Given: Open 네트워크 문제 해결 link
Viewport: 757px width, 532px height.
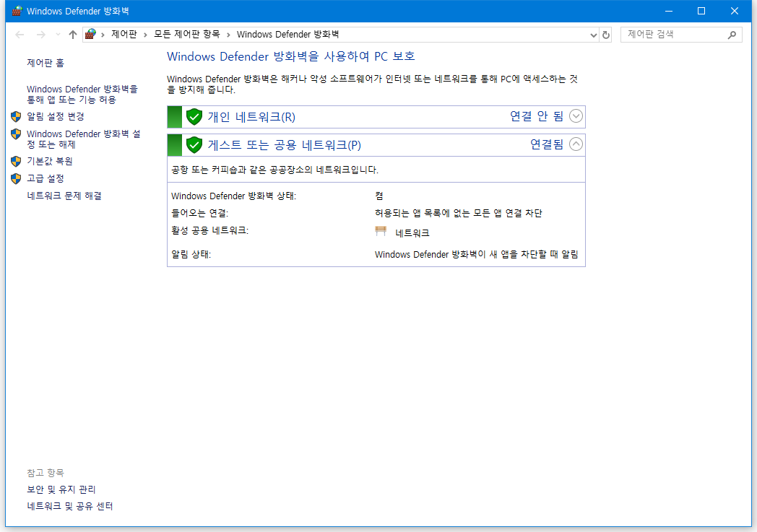Looking at the screenshot, I should click(x=64, y=196).
